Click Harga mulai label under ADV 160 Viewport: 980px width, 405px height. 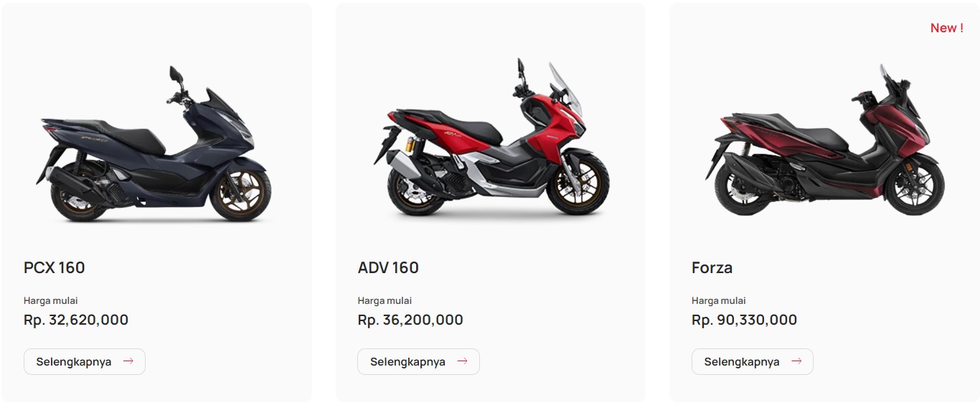[x=385, y=300]
